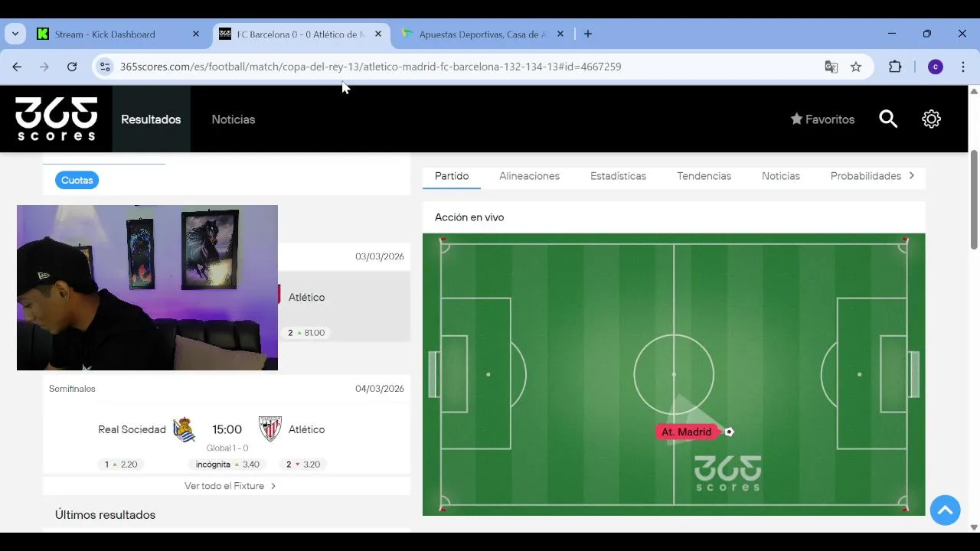Image resolution: width=980 pixels, height=551 pixels.
Task: Click the page vertical scrollbar thumb
Action: pyautogui.click(x=974, y=200)
